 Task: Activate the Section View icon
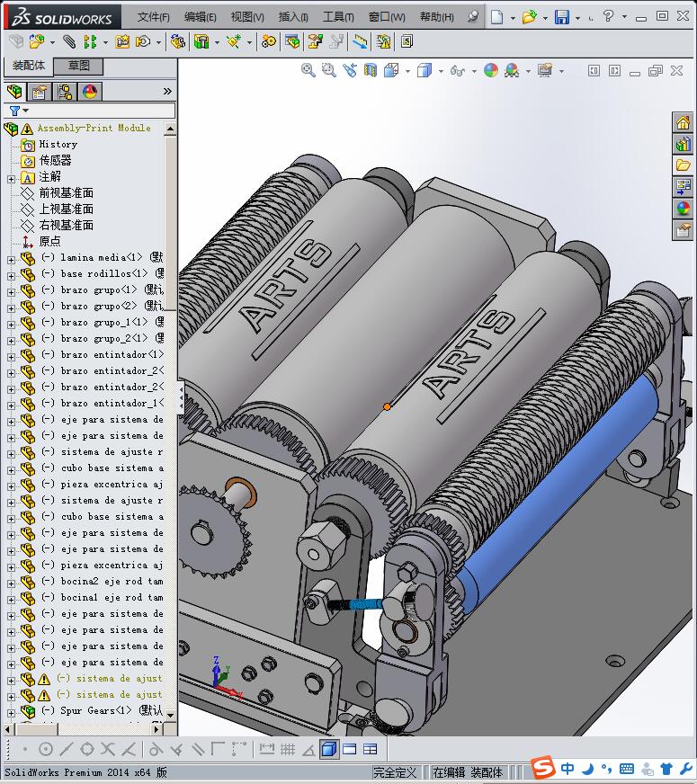point(371,70)
